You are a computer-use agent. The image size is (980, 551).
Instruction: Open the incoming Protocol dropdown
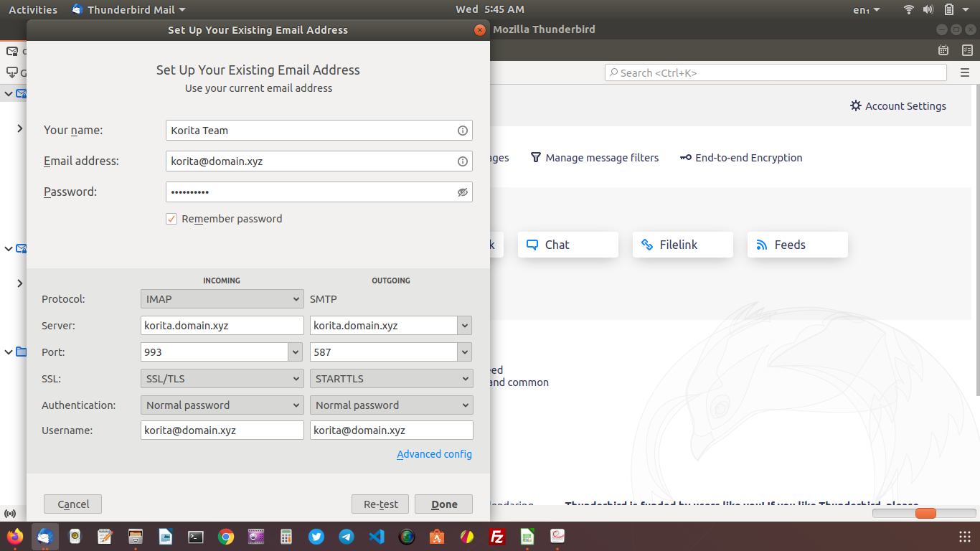coord(222,298)
